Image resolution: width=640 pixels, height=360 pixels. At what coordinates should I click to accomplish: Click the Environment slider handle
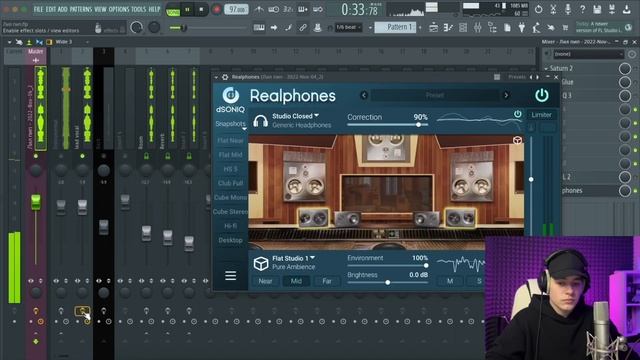(426, 266)
